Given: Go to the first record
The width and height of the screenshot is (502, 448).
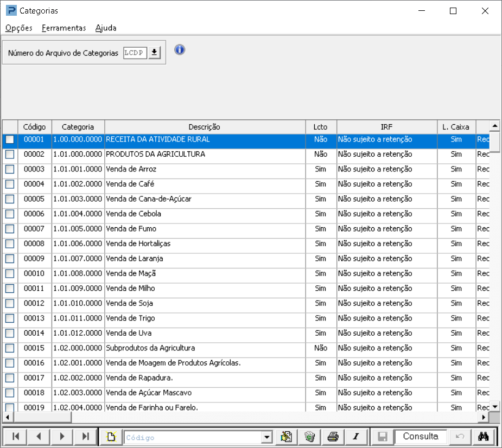Looking at the screenshot, I should (x=15, y=436).
